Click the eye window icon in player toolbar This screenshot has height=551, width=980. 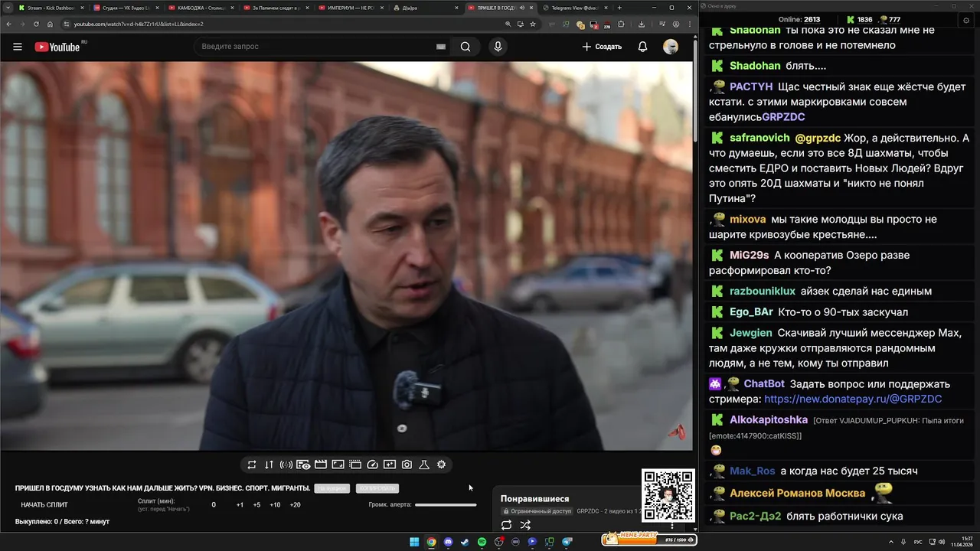303,465
